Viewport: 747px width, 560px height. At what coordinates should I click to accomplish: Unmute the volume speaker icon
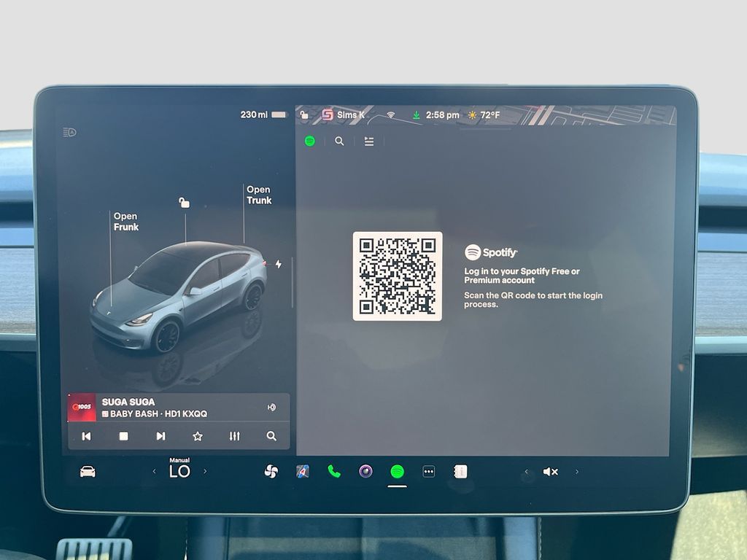(x=550, y=472)
